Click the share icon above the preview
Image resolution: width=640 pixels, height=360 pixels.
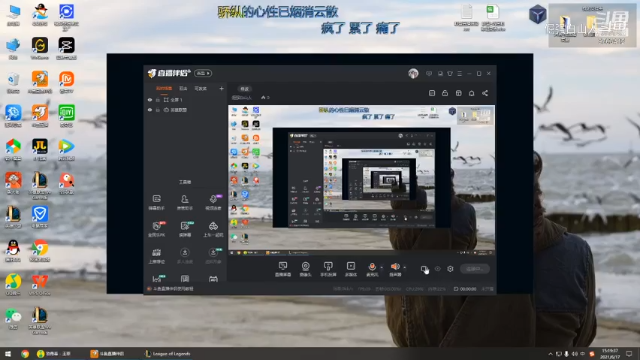pyautogui.click(x=485, y=93)
